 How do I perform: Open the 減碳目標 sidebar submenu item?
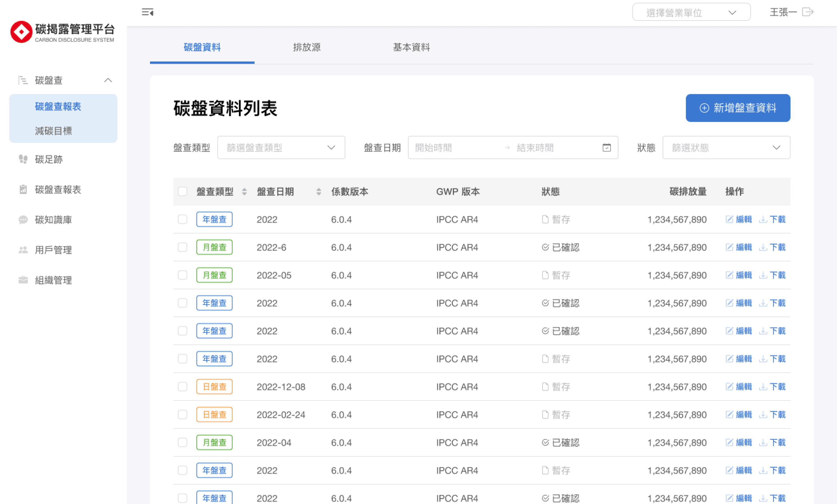(x=53, y=131)
